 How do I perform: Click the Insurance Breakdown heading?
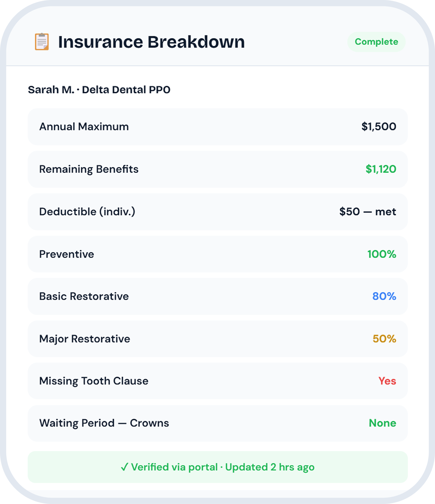(x=151, y=42)
